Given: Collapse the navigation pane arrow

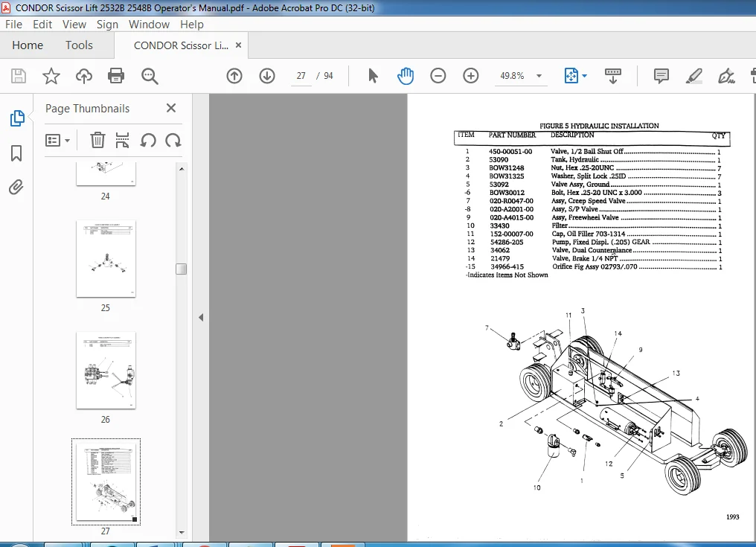Looking at the screenshot, I should 201,317.
